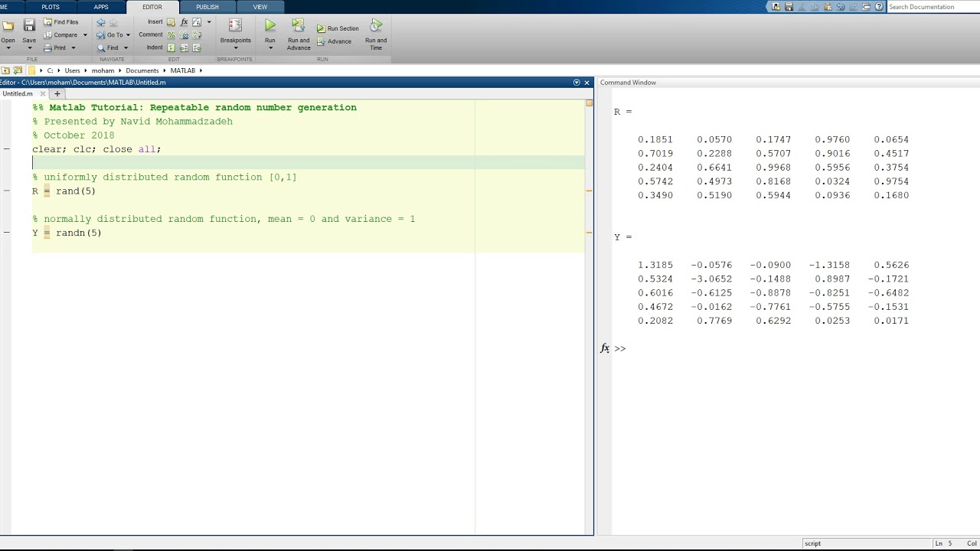Click the quick access Cut icon

pyautogui.click(x=802, y=7)
